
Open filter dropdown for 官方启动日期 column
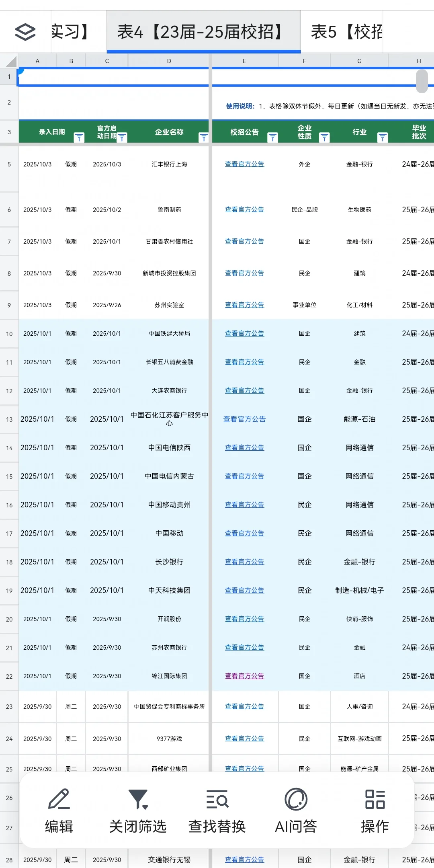(x=122, y=137)
